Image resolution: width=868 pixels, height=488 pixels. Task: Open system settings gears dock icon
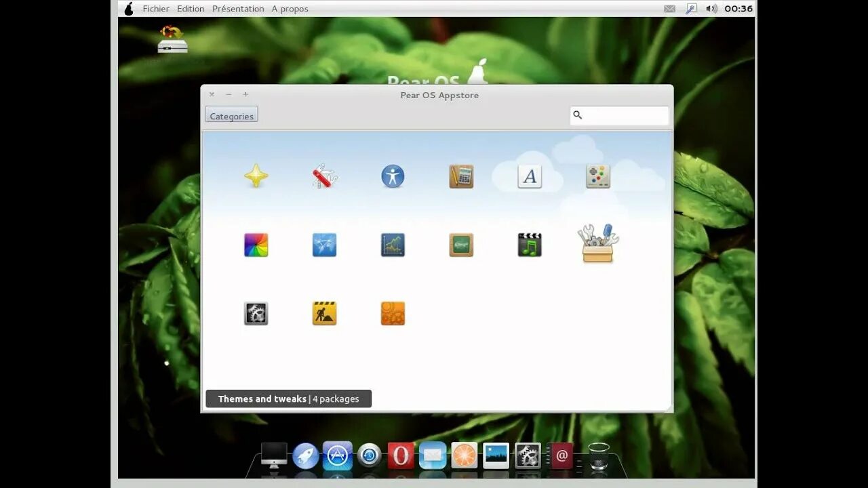click(528, 455)
